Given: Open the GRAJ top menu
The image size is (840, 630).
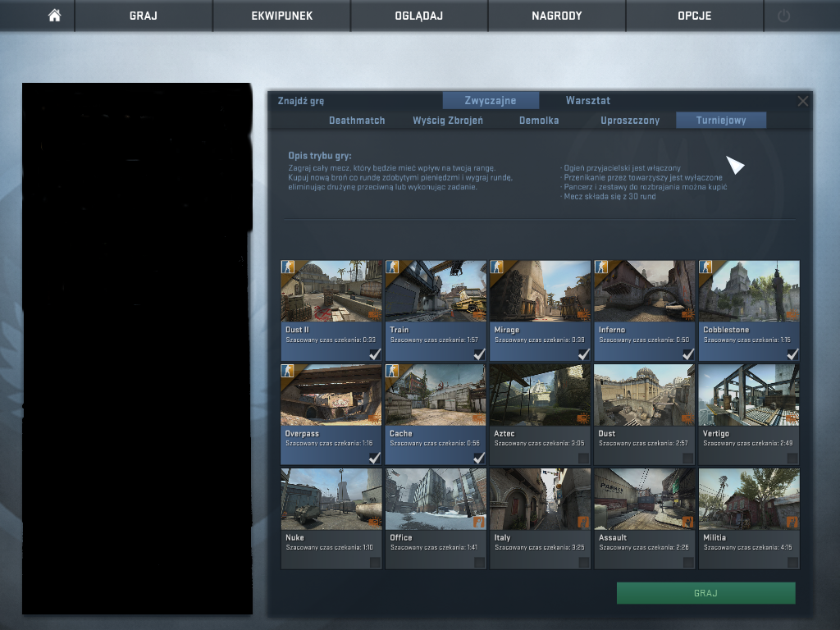Looking at the screenshot, I should (x=144, y=16).
